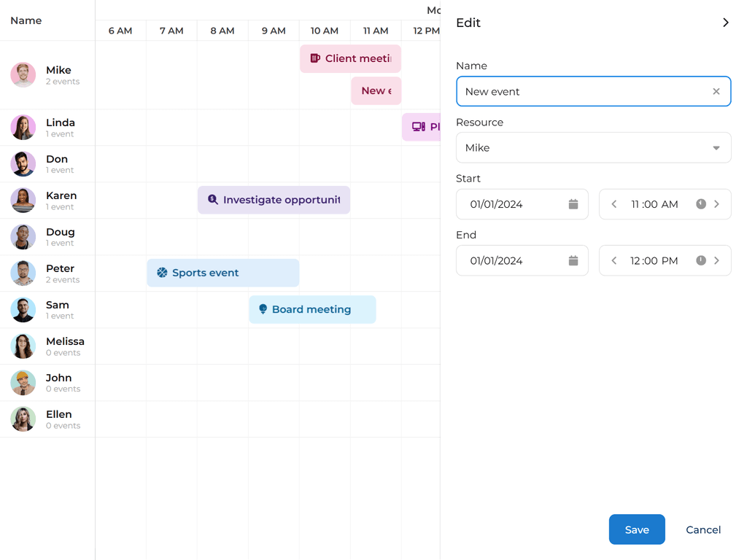Click the clock icon in the End time field

[x=701, y=260]
